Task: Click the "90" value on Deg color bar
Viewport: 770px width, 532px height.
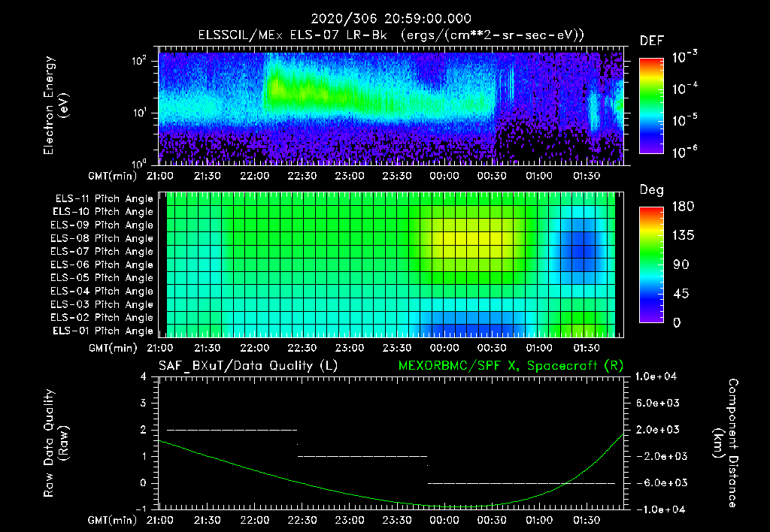Action: coord(681,265)
